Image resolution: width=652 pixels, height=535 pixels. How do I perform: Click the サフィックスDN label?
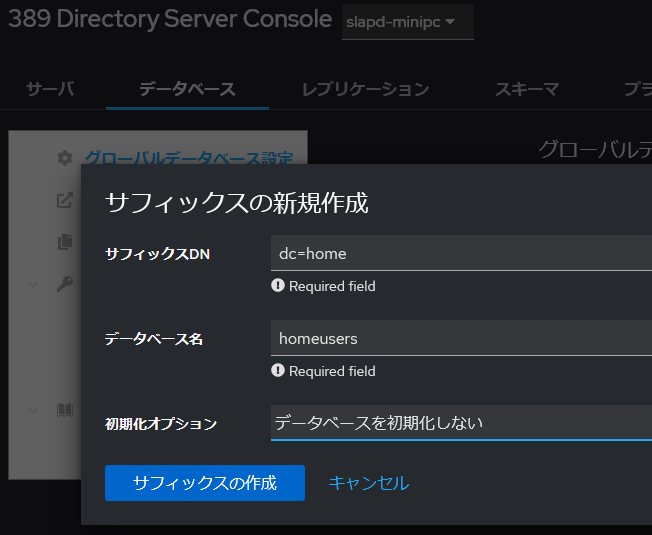158,254
